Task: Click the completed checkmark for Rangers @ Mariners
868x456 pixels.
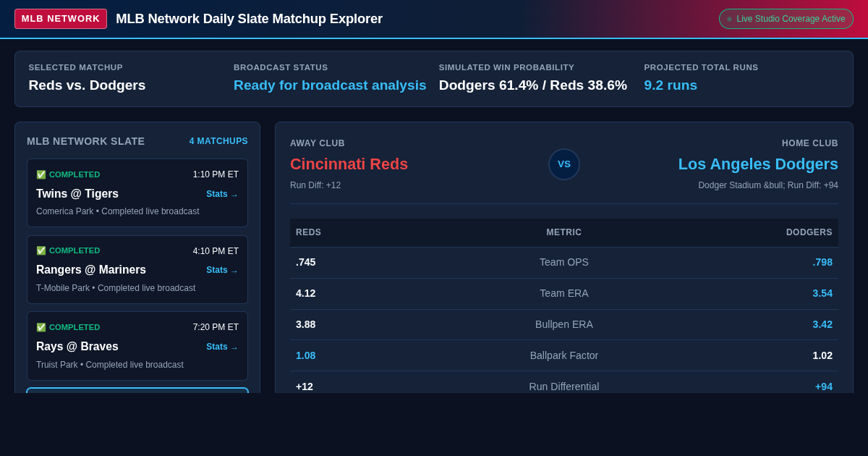Action: coord(41,250)
